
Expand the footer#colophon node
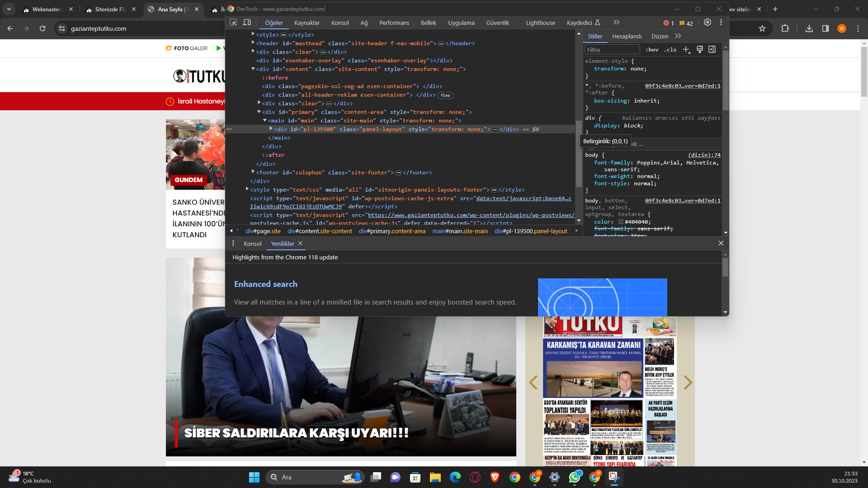(253, 172)
